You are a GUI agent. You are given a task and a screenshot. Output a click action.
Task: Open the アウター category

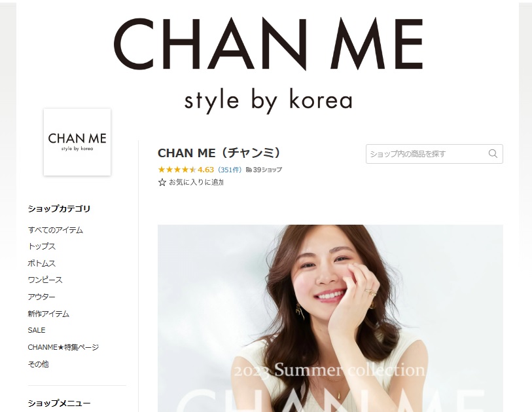click(41, 297)
